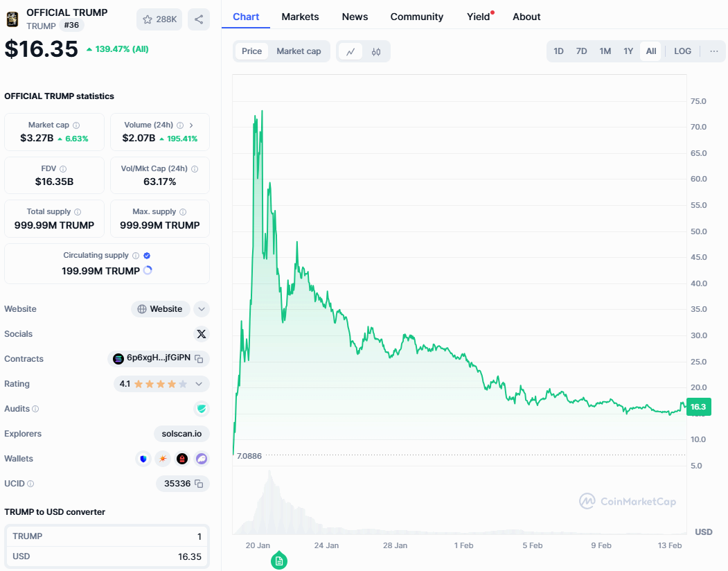The height and width of the screenshot is (571, 728).
Task: Select the candlestick chart type
Action: tap(376, 51)
